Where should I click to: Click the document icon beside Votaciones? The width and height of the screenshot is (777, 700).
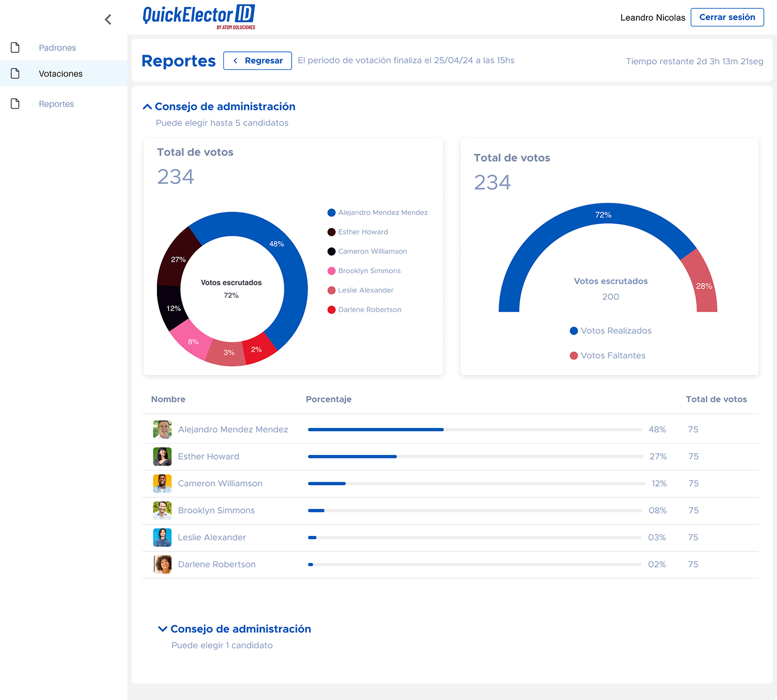[x=15, y=73]
